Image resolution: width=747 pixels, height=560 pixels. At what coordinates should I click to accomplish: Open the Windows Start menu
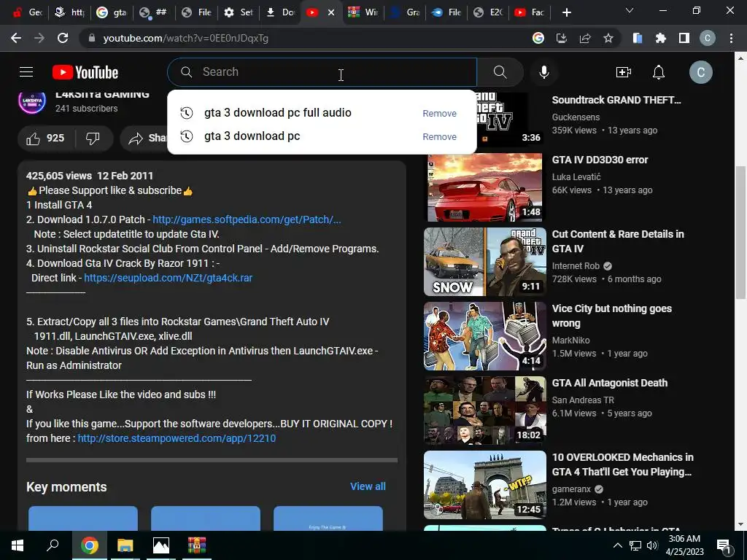(18, 545)
